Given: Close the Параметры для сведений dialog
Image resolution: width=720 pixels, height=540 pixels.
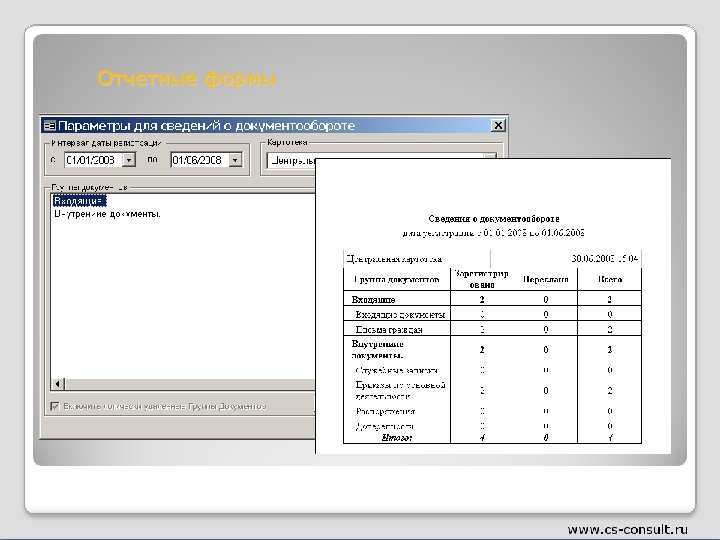Looking at the screenshot, I should click(498, 125).
